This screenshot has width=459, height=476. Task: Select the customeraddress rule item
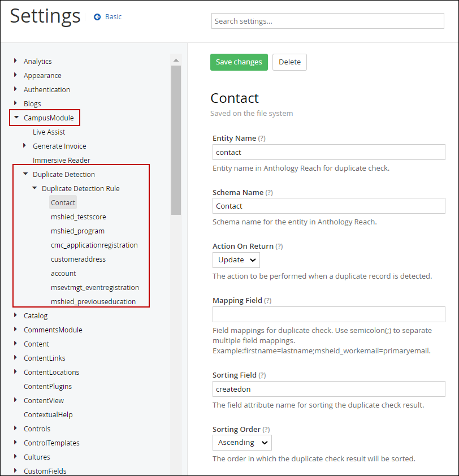(x=78, y=259)
